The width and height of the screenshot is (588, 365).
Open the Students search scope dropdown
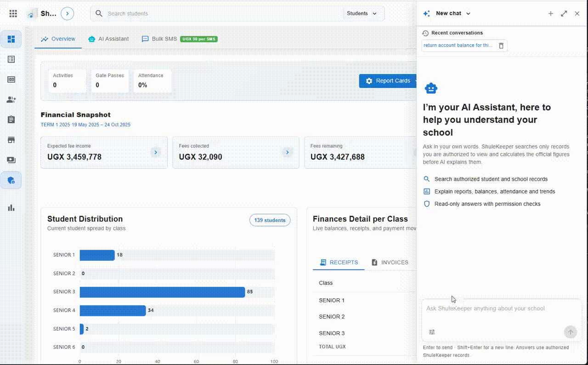pos(362,13)
